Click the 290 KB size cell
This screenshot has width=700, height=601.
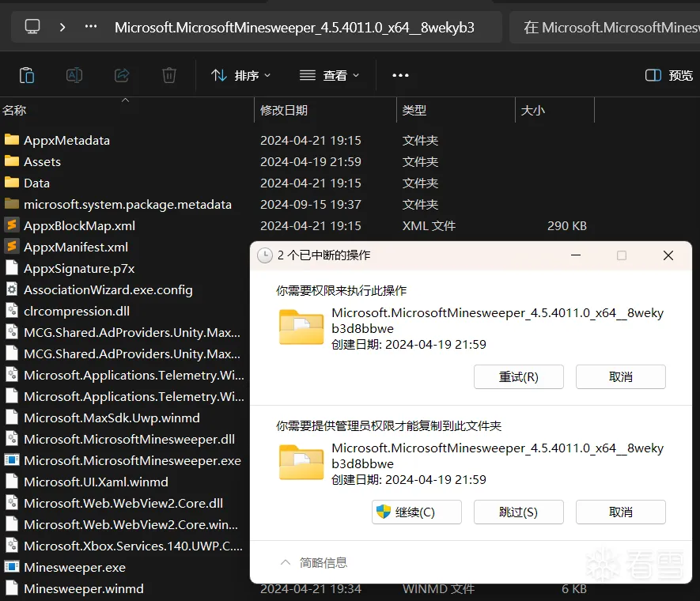[567, 225]
